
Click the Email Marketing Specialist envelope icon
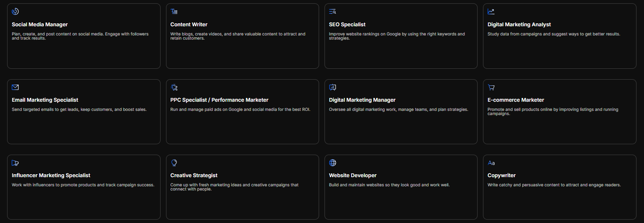(x=15, y=87)
